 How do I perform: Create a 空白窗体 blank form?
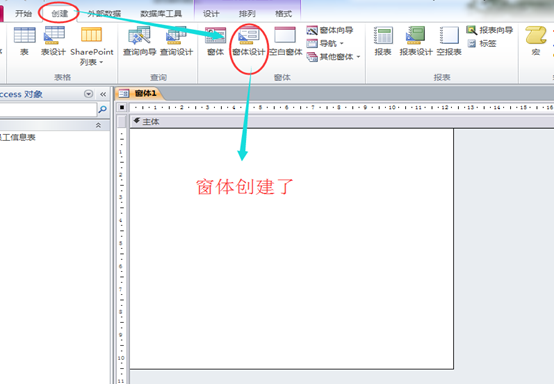[285, 41]
